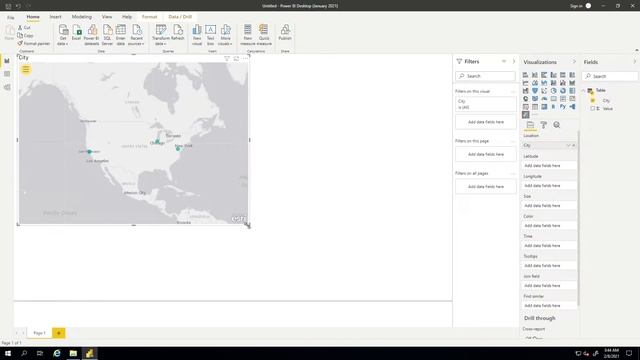
Task: Collapse the Filters pane
Action: [x=514, y=61]
